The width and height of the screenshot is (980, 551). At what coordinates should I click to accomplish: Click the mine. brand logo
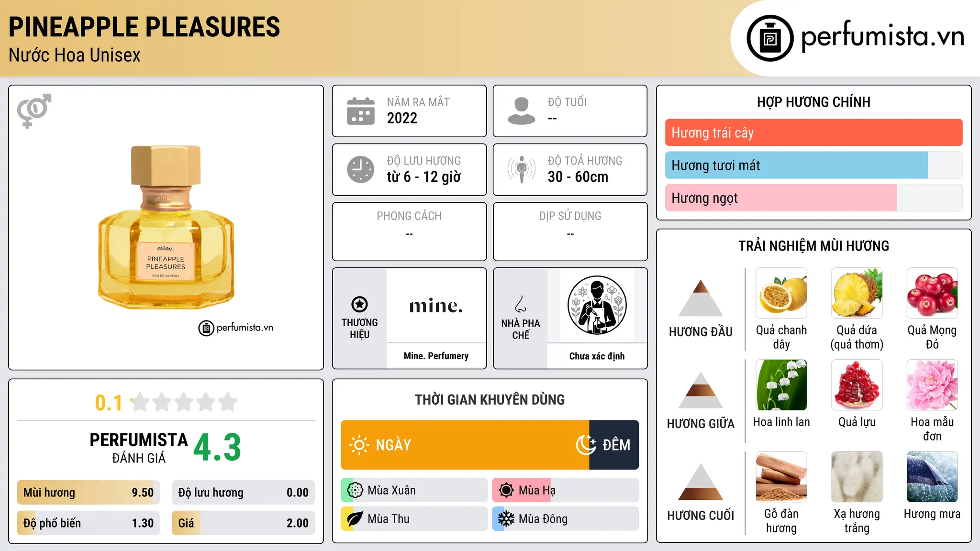point(436,306)
